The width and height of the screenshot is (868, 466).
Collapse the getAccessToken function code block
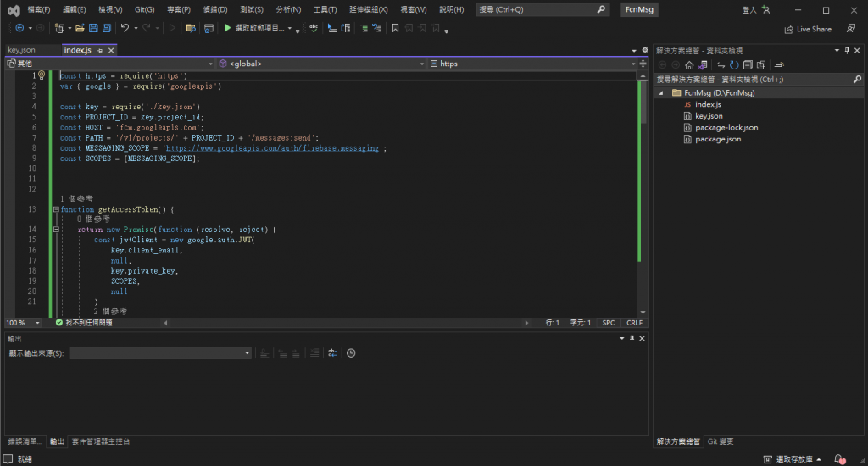click(56, 209)
